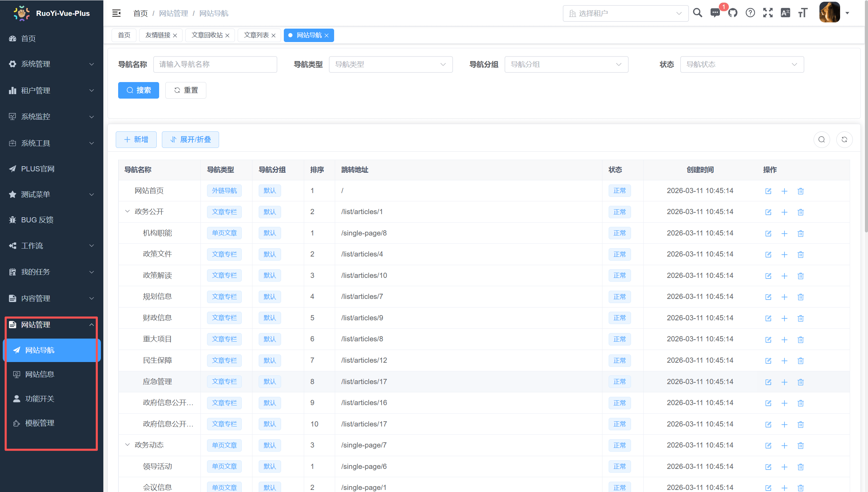Click the GitHub source code icon

(733, 13)
